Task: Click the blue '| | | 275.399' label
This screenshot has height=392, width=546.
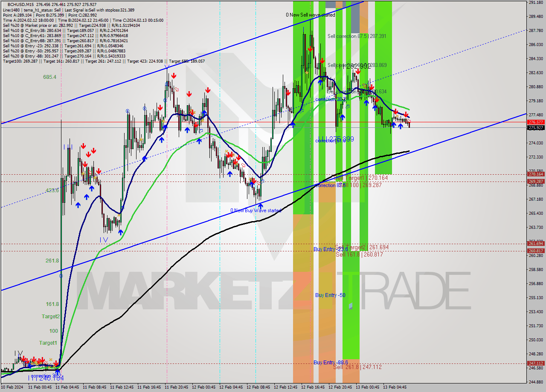Action: pos(336,139)
